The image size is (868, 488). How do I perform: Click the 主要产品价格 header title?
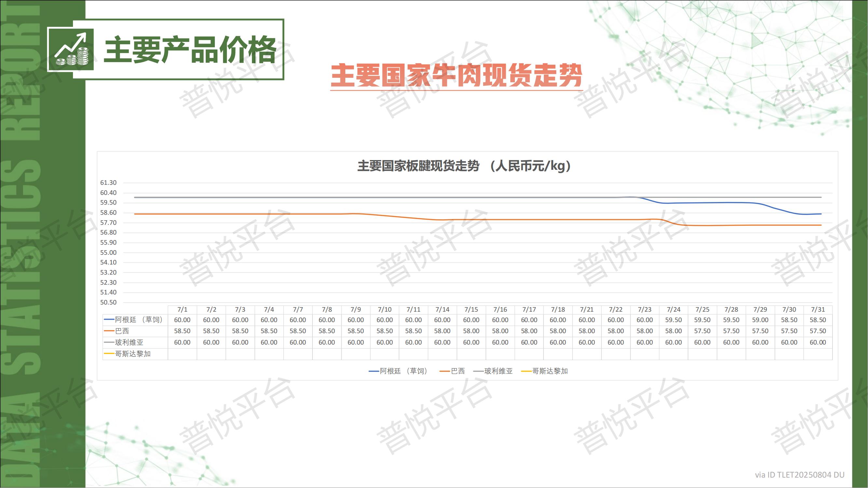coord(190,50)
